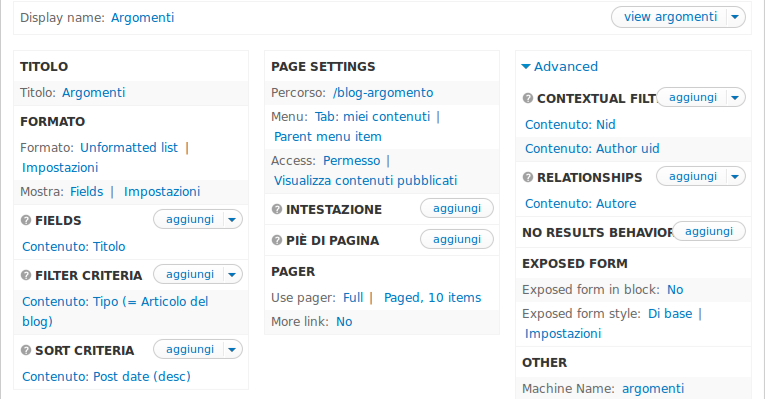Image resolution: width=765 pixels, height=399 pixels.
Task: Add a header via INTESTAZIONE aggiungi
Action: point(457,208)
